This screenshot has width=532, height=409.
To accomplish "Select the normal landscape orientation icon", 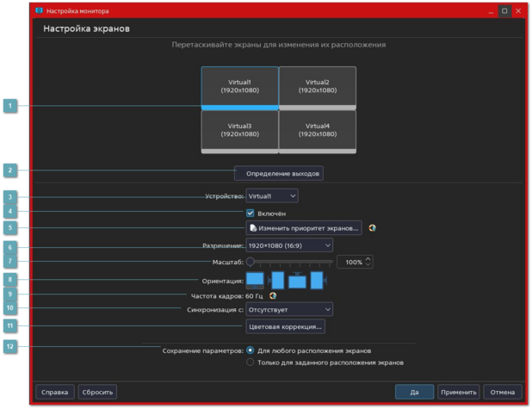I will coord(255,279).
